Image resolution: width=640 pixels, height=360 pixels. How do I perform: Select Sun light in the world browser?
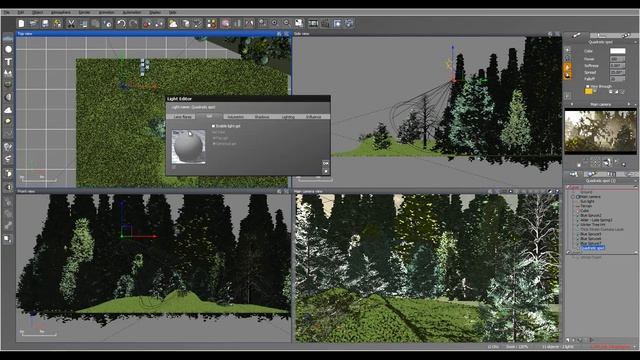(x=587, y=202)
